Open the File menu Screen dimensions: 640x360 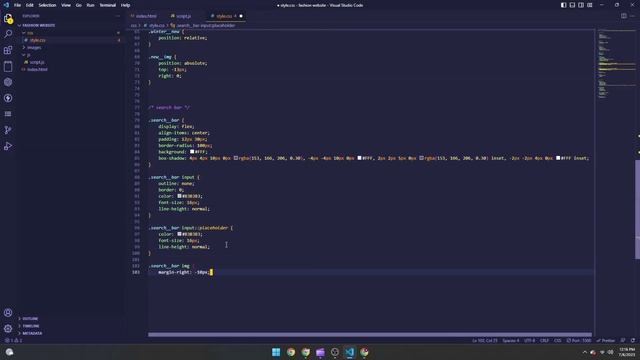pos(17,5)
